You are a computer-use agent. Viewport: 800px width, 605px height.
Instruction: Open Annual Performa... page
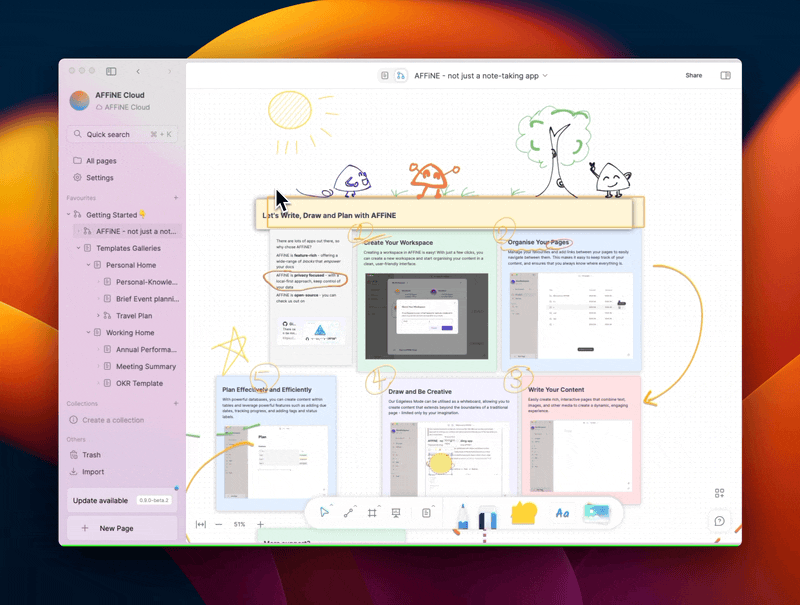146,349
